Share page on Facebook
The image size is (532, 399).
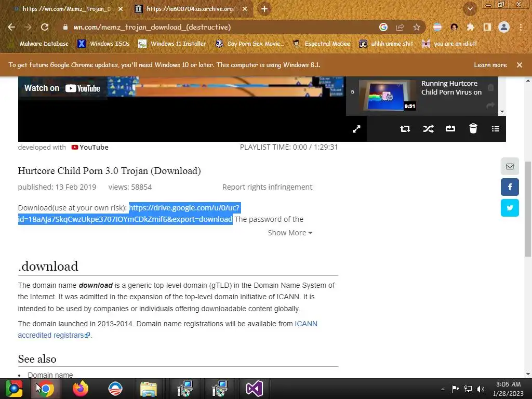(x=510, y=187)
